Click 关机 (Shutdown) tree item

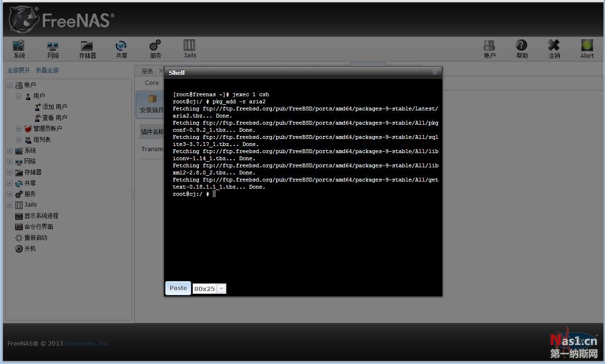(30, 249)
